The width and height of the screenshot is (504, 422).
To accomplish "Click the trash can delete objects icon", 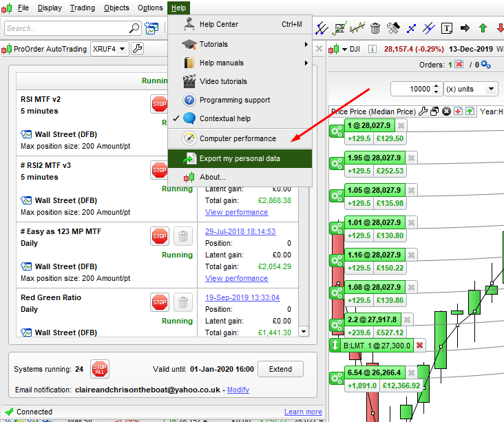I will [375, 28].
